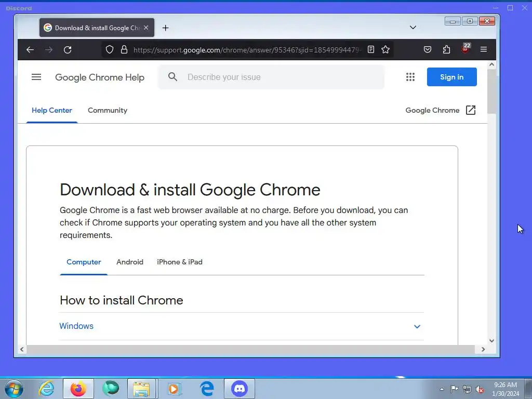
Task: Click the muted volume tray icon
Action: coord(480,390)
